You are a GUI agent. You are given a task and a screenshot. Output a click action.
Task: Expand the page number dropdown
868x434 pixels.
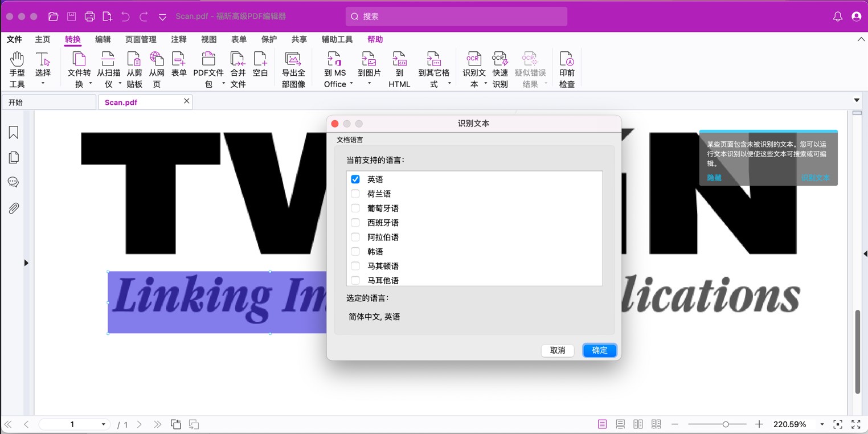pos(103,424)
